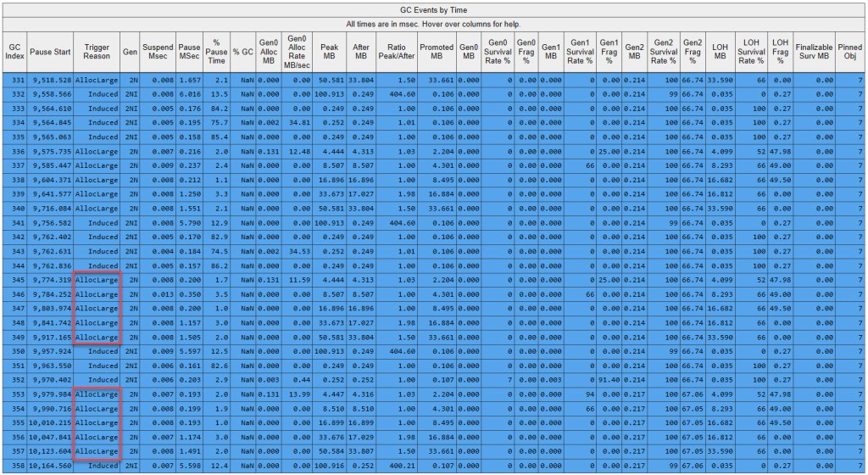Select the "% Pause Time" column header
The image size is (868, 475).
[217, 52]
